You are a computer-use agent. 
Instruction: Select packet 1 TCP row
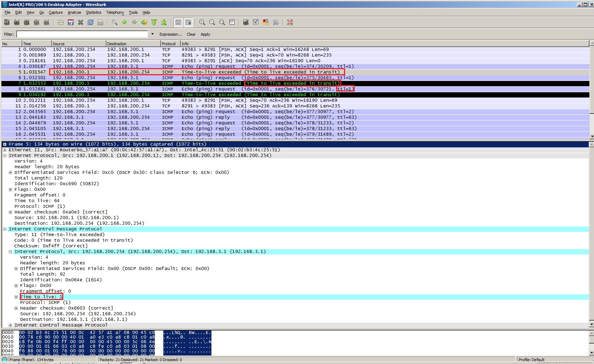click(x=295, y=49)
